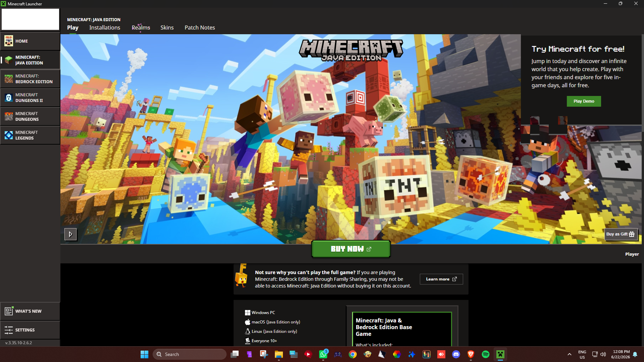Play the banner video
The width and height of the screenshot is (644, 362).
click(x=70, y=234)
